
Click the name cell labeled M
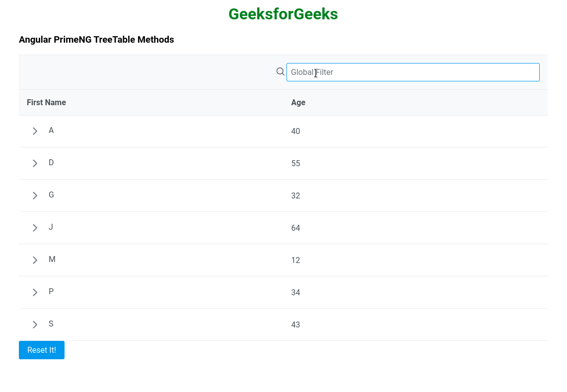click(52, 260)
